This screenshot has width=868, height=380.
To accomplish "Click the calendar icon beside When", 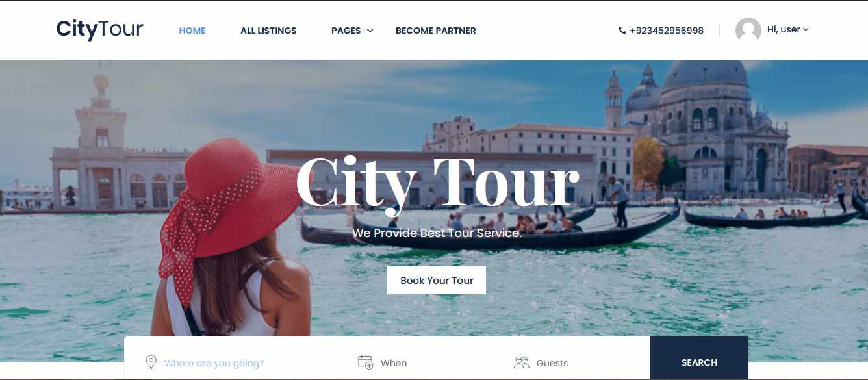I will point(366,362).
